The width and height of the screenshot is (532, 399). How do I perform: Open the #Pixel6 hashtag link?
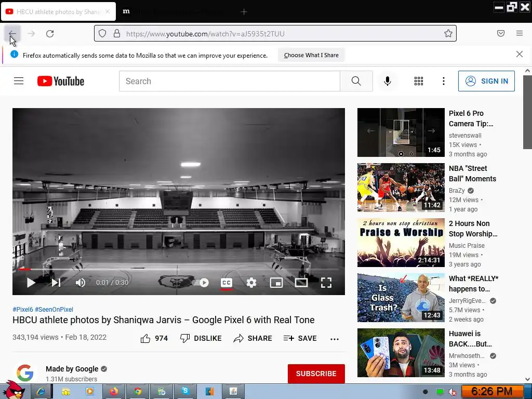coord(23,310)
